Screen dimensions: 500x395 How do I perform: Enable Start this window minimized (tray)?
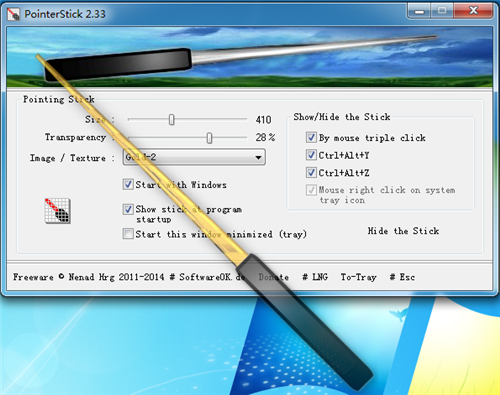point(128,234)
